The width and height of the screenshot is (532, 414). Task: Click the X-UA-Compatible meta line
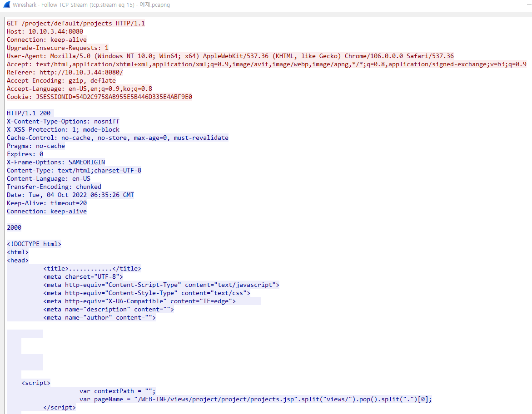tap(139, 301)
